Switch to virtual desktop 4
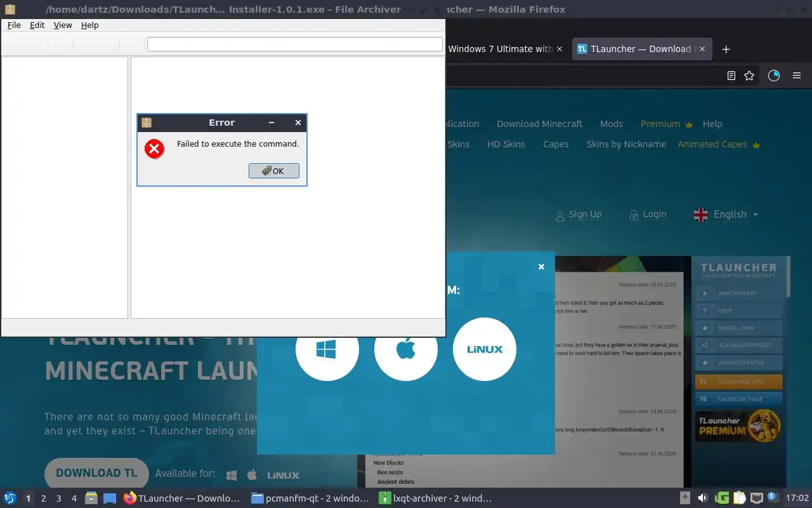This screenshot has width=812, height=508. pos(74,498)
